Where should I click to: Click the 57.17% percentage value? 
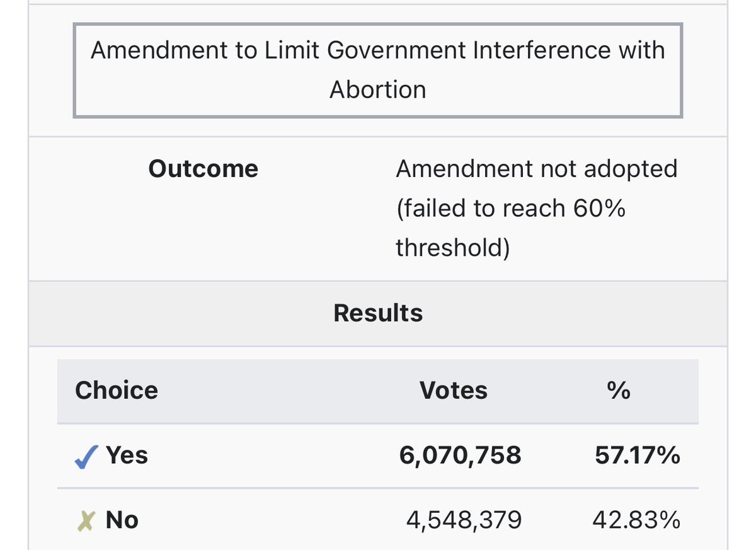637,455
